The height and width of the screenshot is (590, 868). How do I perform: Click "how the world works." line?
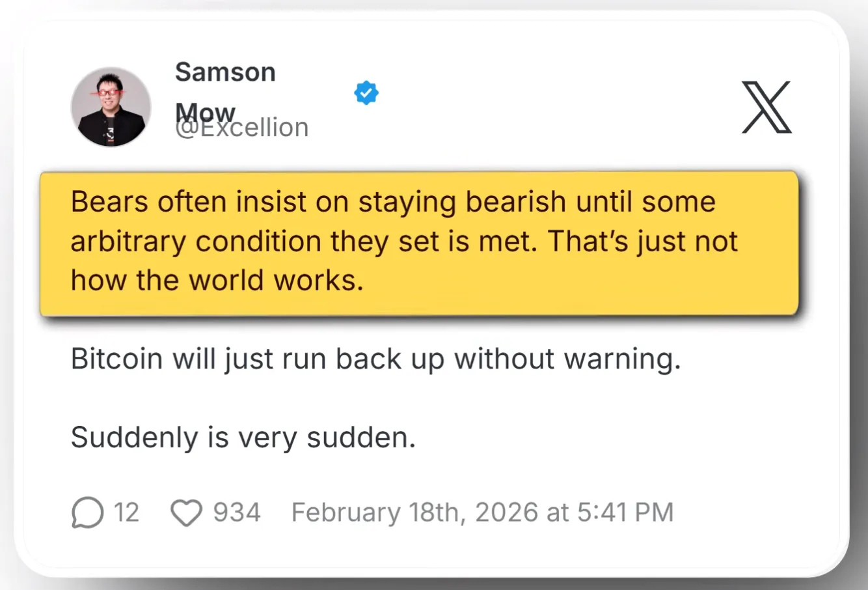pos(217,281)
